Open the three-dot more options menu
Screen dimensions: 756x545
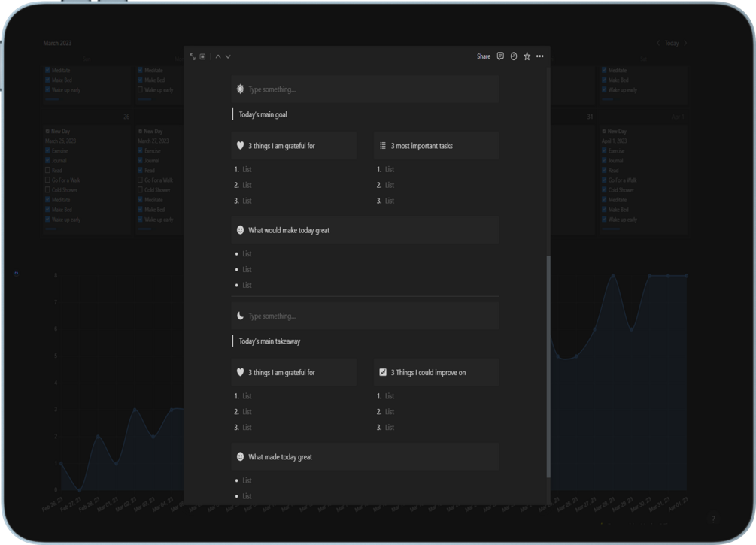pos(540,56)
